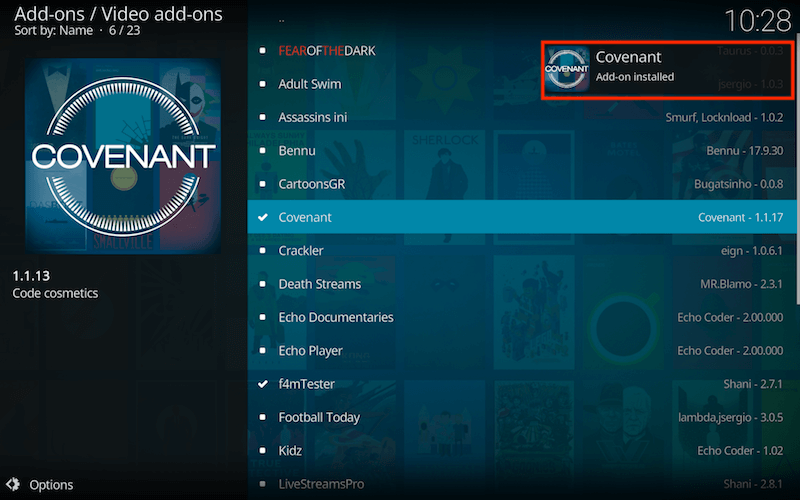Select the Bennu add-on row

coord(522,151)
